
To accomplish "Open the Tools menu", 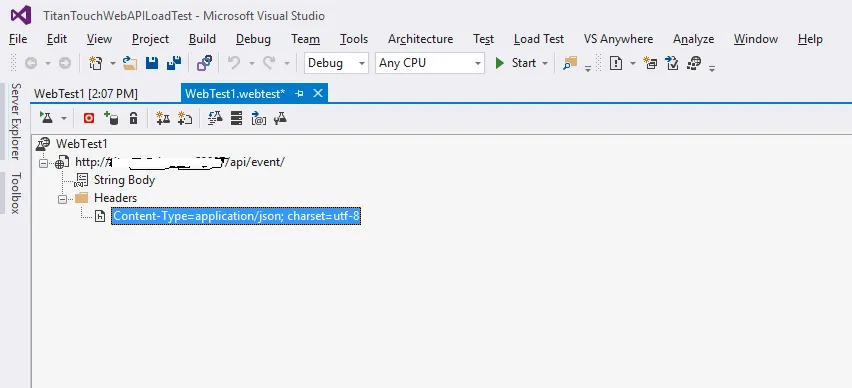I will coord(354,39).
